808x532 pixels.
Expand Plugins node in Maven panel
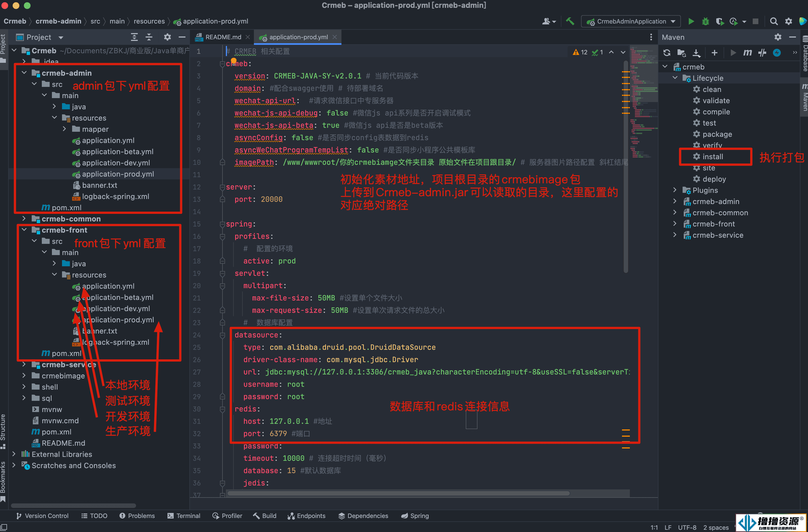pos(675,190)
